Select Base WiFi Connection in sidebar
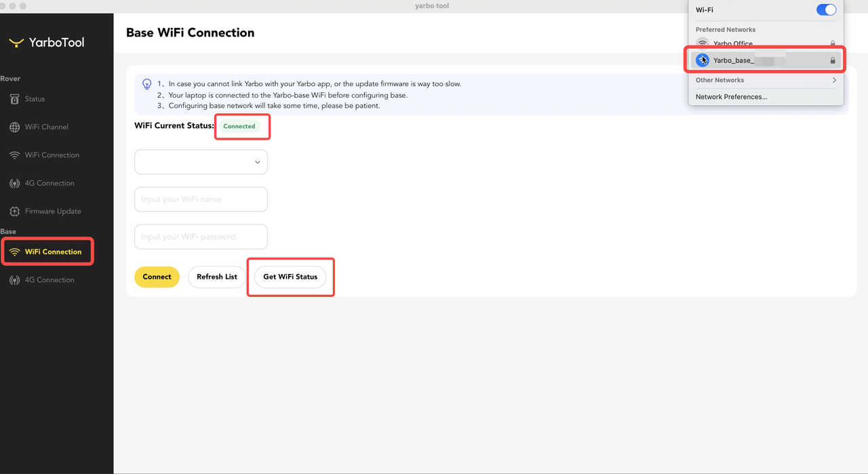This screenshot has height=474, width=868. coord(47,252)
